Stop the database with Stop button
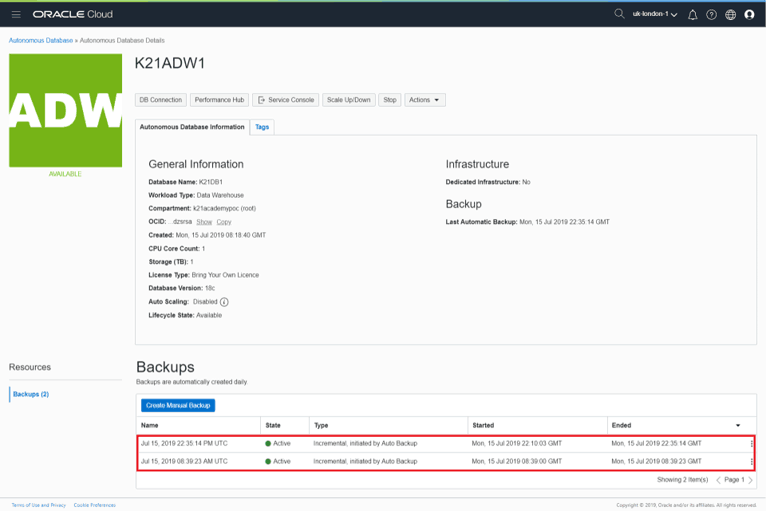 click(390, 100)
